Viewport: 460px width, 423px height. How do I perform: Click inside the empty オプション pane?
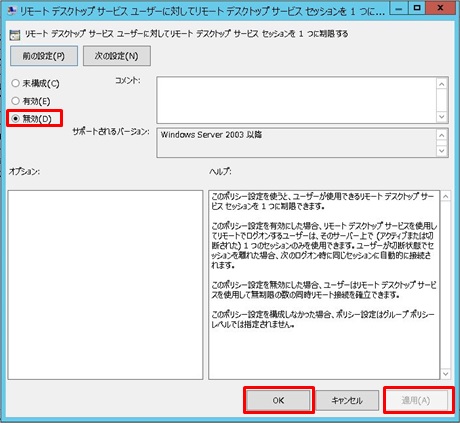tap(105, 285)
